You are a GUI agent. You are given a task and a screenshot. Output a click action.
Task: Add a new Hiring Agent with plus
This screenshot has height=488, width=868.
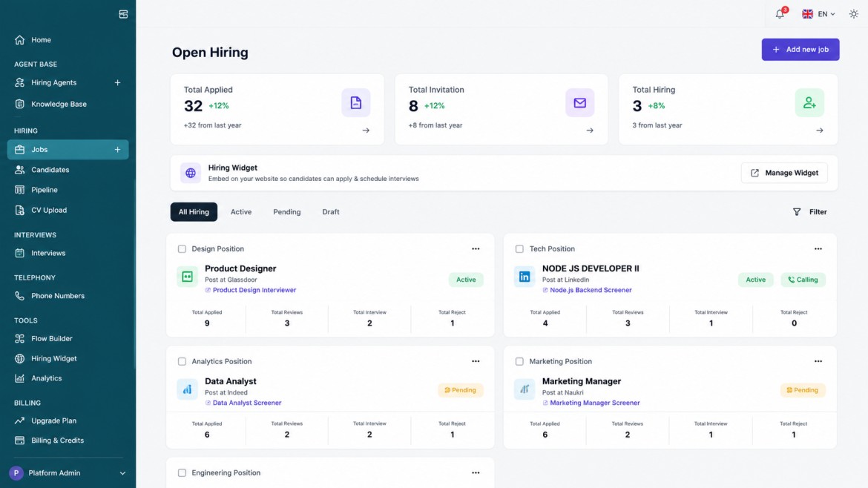[117, 82]
